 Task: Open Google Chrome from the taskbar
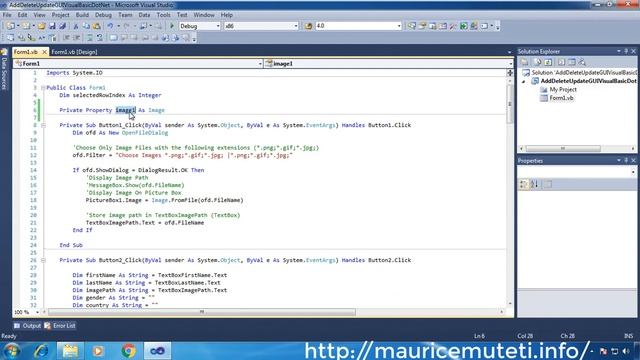pyautogui.click(x=129, y=351)
